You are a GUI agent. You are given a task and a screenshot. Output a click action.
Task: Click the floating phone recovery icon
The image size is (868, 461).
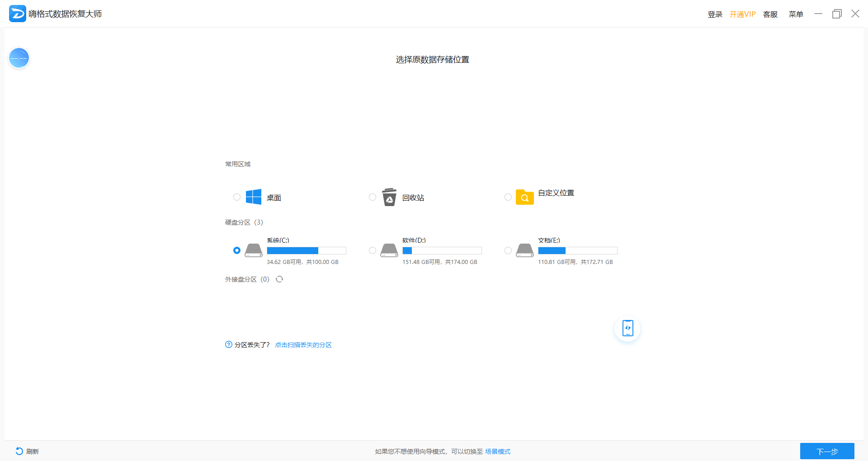(627, 329)
